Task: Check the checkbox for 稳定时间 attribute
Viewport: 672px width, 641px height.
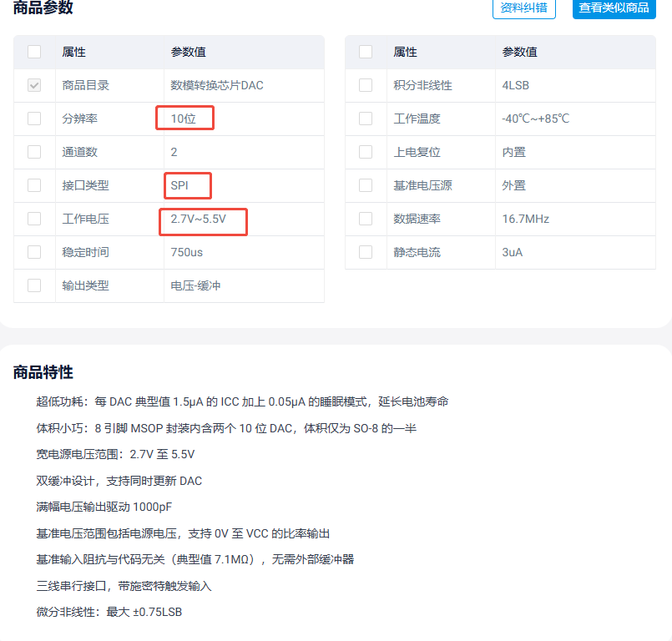Action: tap(33, 252)
